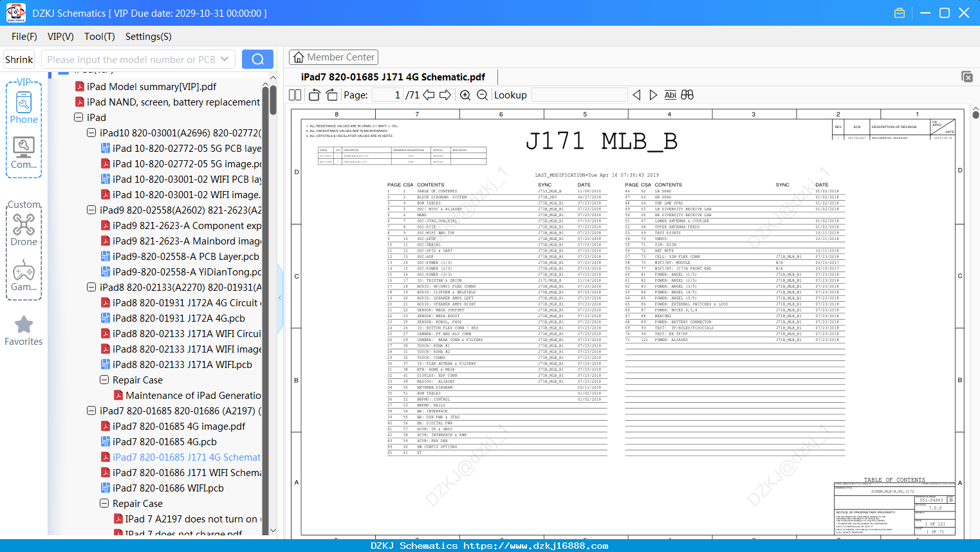This screenshot has height=552, width=980.
Task: Open iPad9-820-02558-A YiDianTong file
Action: (181, 272)
